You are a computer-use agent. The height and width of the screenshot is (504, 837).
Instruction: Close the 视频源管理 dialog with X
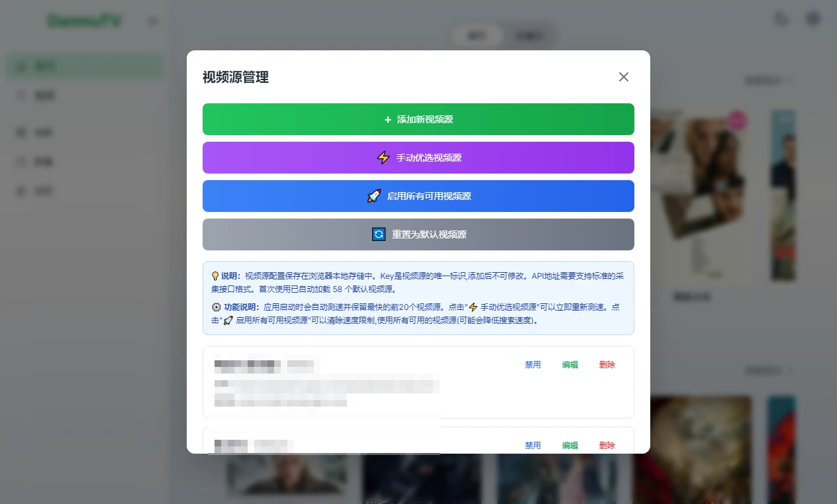[623, 77]
